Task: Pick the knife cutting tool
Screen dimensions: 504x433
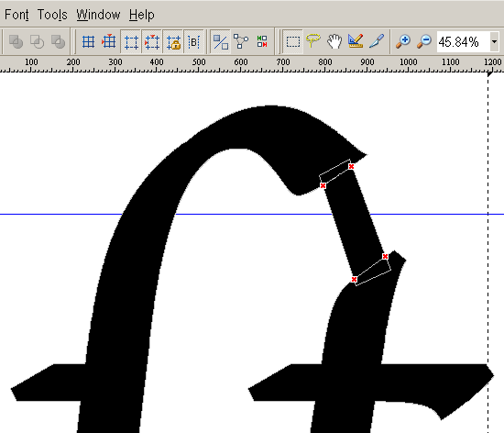Action: tap(377, 41)
